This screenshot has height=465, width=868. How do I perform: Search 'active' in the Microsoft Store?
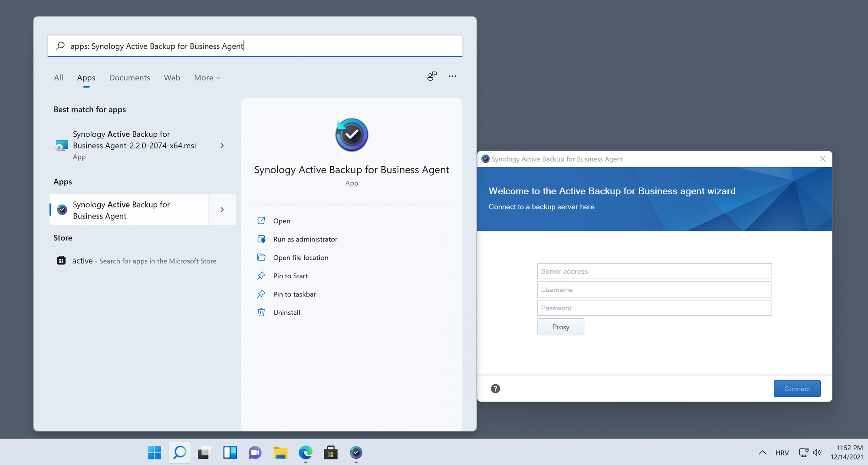(x=143, y=261)
